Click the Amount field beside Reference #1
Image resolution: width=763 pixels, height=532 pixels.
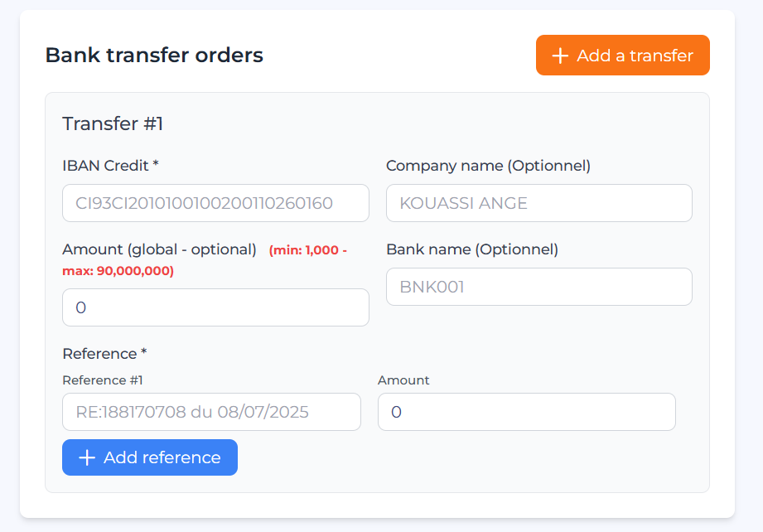tap(527, 412)
